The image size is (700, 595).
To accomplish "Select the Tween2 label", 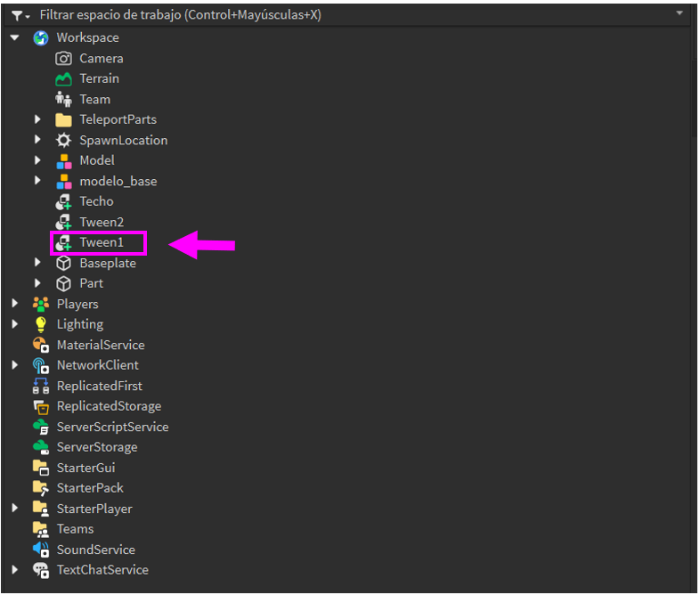I will [102, 222].
